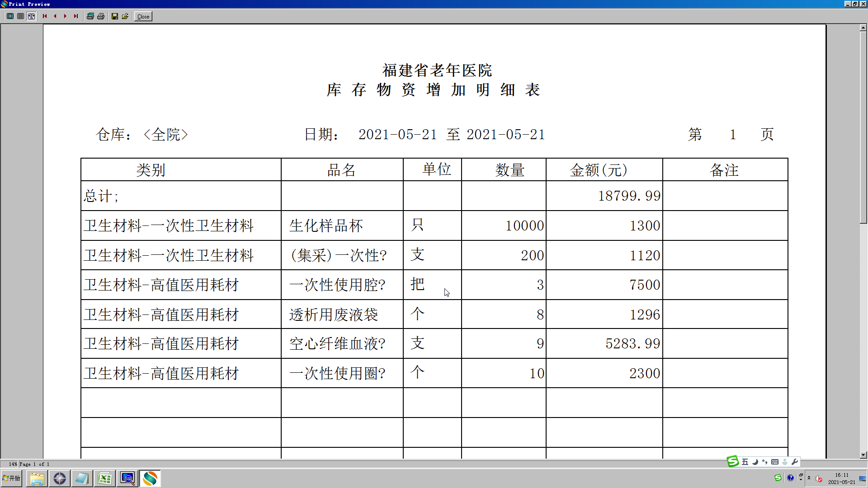Click the first page navigation arrow

point(45,16)
